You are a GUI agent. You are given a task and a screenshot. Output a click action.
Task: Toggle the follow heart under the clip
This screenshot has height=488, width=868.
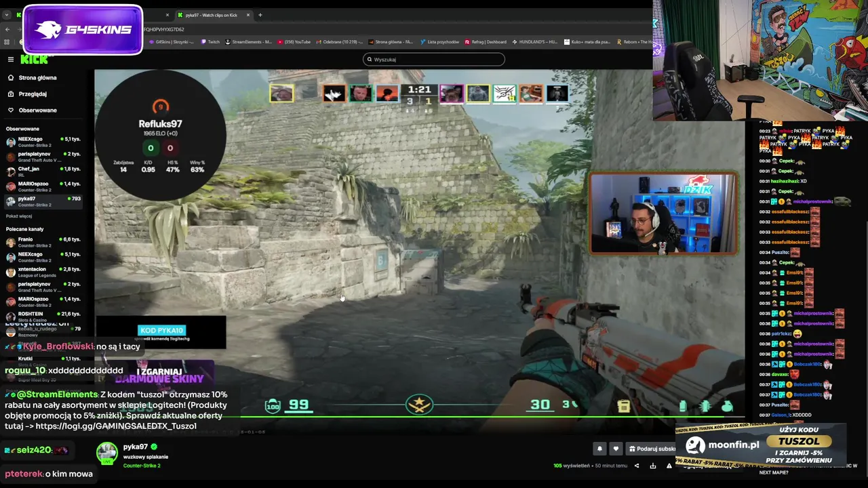(x=616, y=449)
